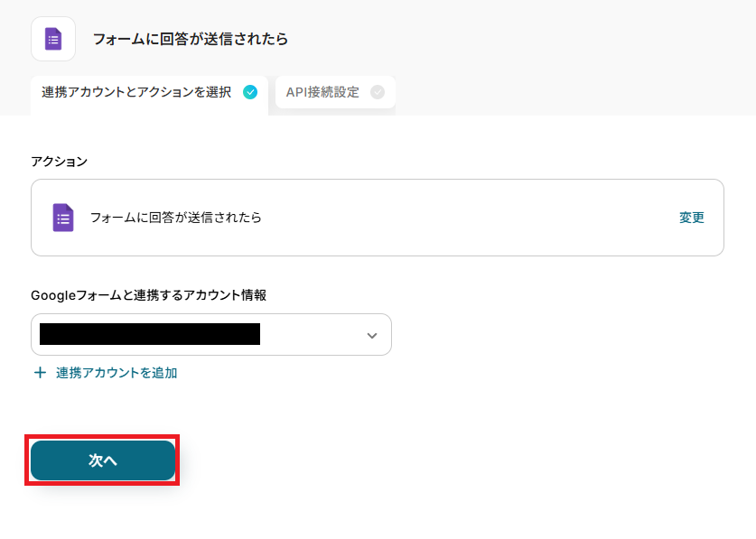Click the フォームに回答が送信されたら text in the action card
The width and height of the screenshot is (756, 539).
click(176, 218)
